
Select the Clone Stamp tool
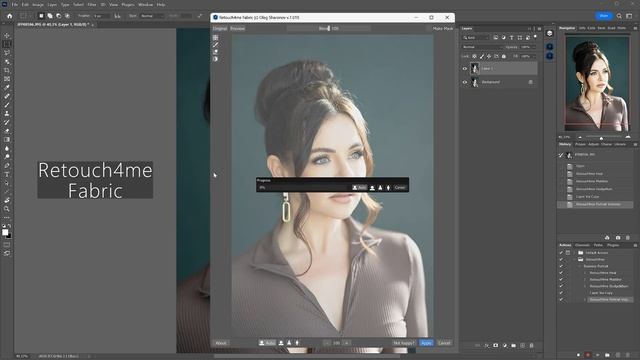(x=7, y=113)
